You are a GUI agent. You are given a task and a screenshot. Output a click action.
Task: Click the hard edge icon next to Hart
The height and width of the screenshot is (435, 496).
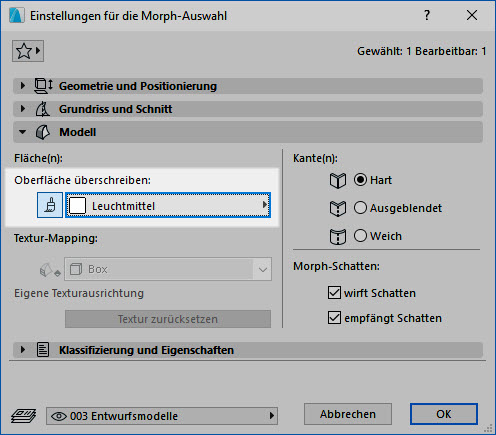coord(338,180)
